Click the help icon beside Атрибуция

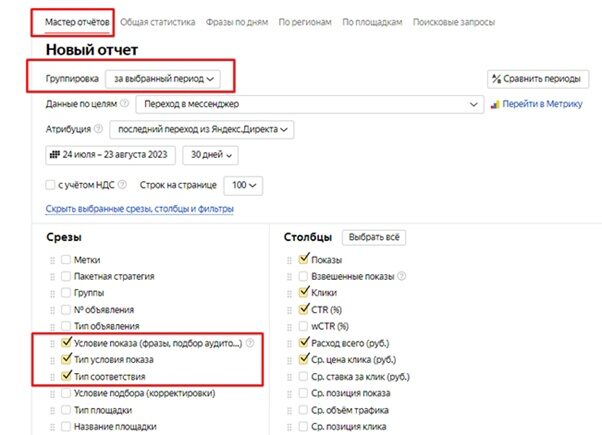point(98,129)
